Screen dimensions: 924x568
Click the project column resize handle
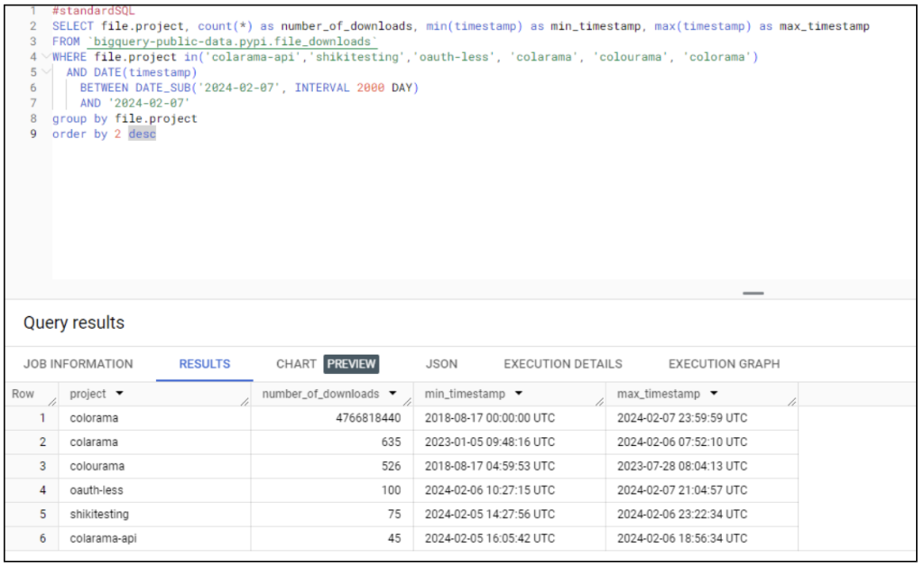(x=245, y=401)
